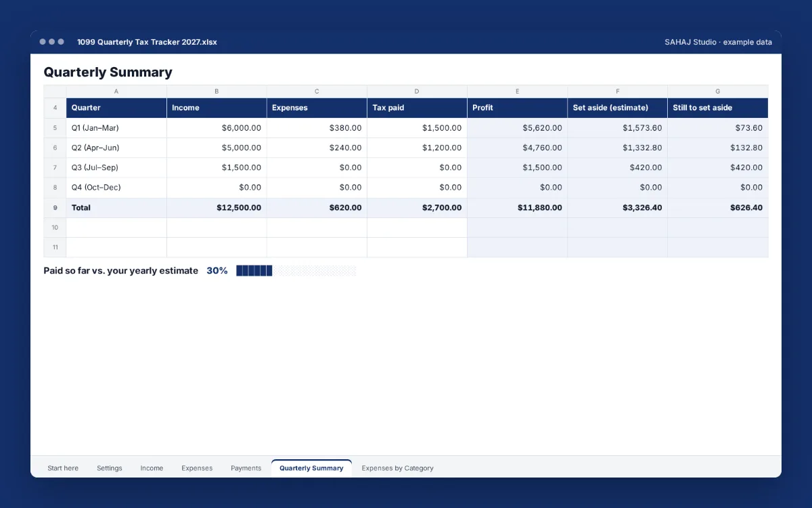
Task: Switch to the Expenses sheet tab
Action: [197, 468]
